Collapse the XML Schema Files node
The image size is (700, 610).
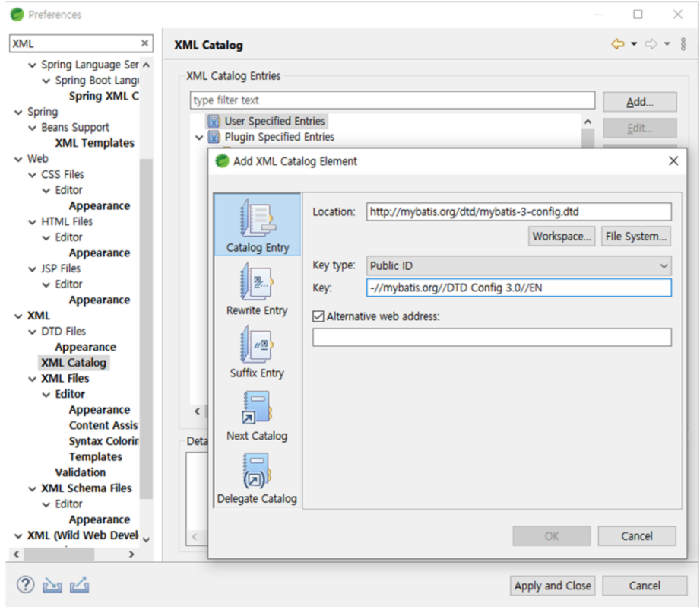(x=32, y=489)
